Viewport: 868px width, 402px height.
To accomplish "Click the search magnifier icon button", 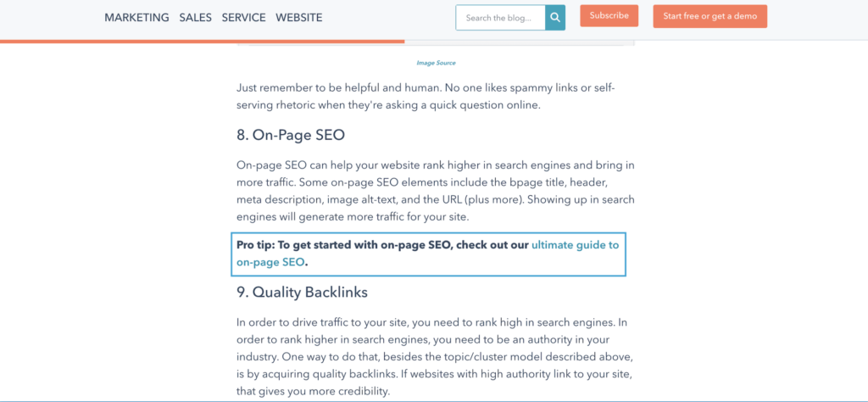I will tap(555, 17).
